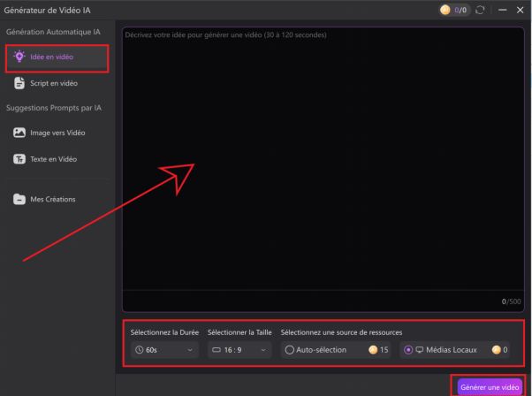Switch to Script en vidéo mode

pos(56,83)
